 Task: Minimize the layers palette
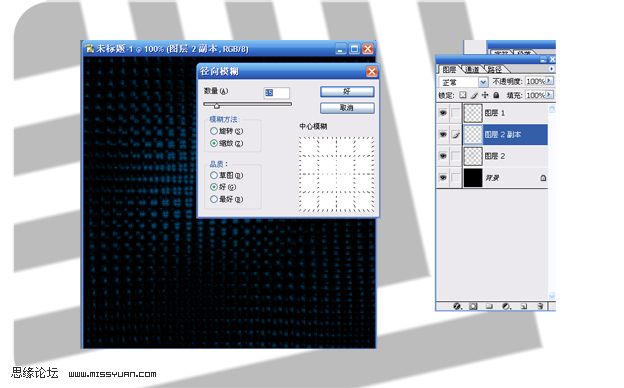coord(543,60)
